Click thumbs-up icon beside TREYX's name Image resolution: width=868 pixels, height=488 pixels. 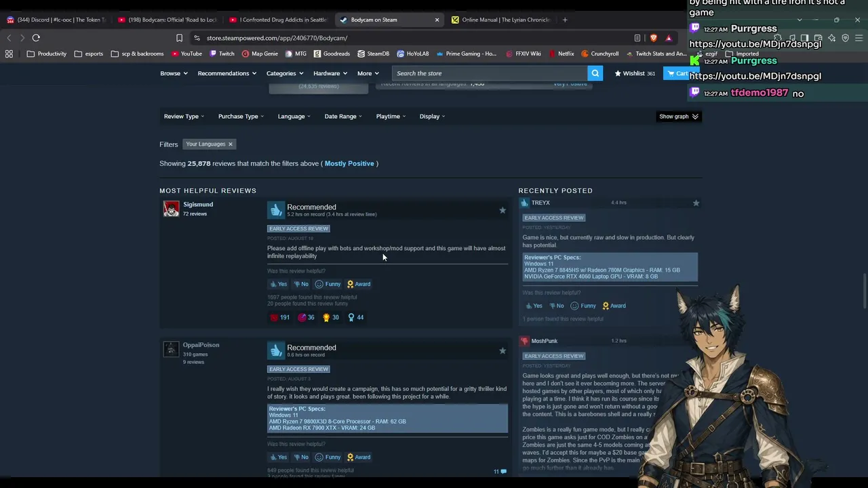[x=524, y=203]
